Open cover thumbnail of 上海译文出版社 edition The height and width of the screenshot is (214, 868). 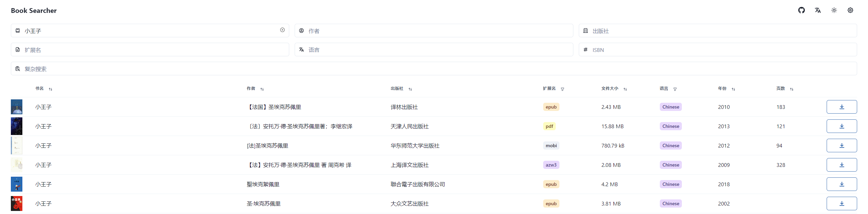(x=17, y=165)
